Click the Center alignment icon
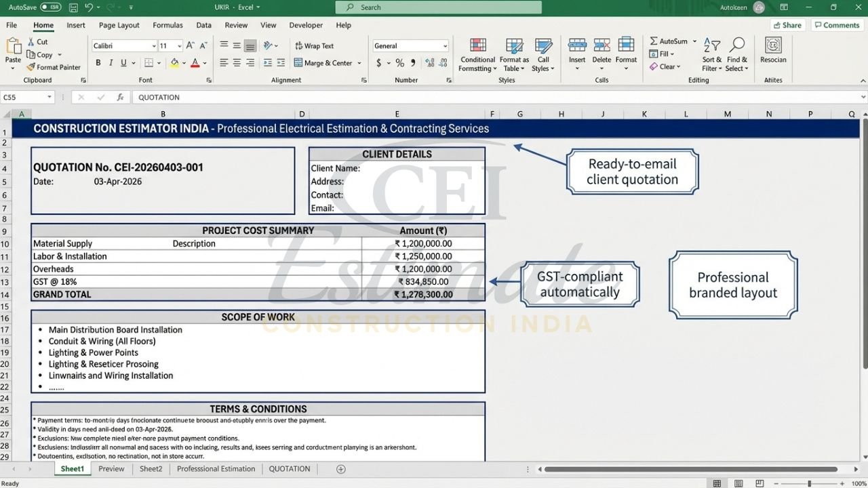Viewport: 868px width, 488px height. pos(237,62)
